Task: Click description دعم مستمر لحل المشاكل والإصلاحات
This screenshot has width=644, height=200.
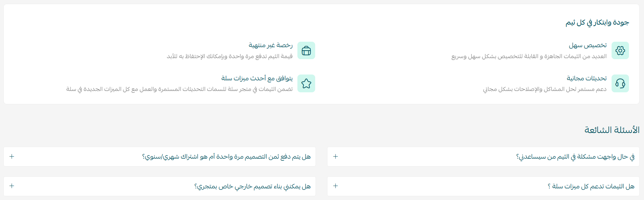Action: click(545, 89)
